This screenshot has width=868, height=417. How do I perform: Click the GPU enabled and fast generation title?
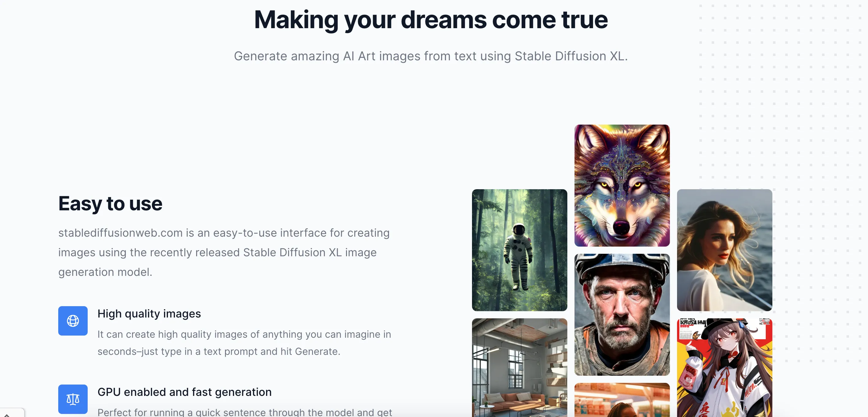[x=185, y=392]
